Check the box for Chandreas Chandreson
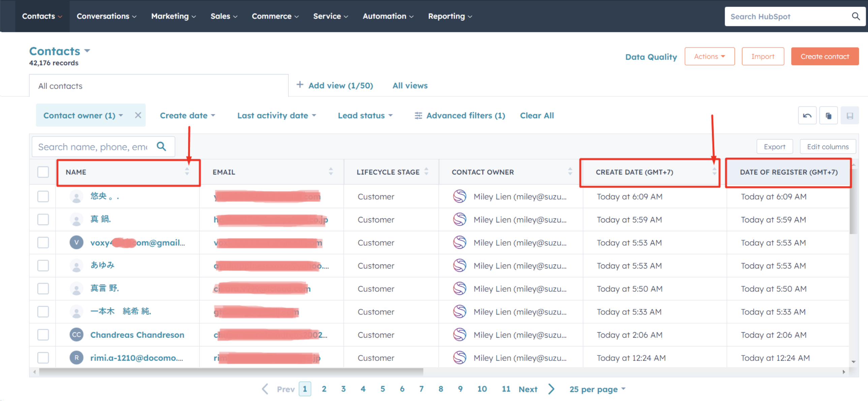Viewport: 868px width, 401px height. tap(43, 335)
